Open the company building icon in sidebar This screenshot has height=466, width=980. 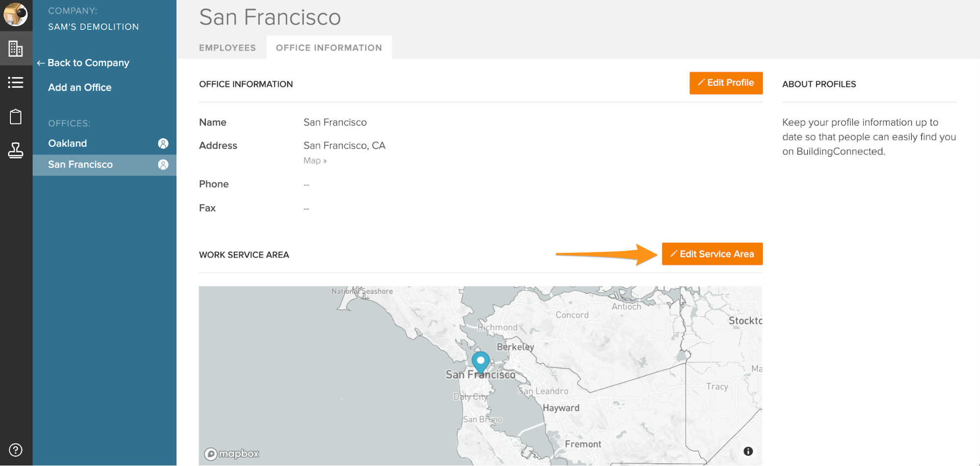(16, 49)
